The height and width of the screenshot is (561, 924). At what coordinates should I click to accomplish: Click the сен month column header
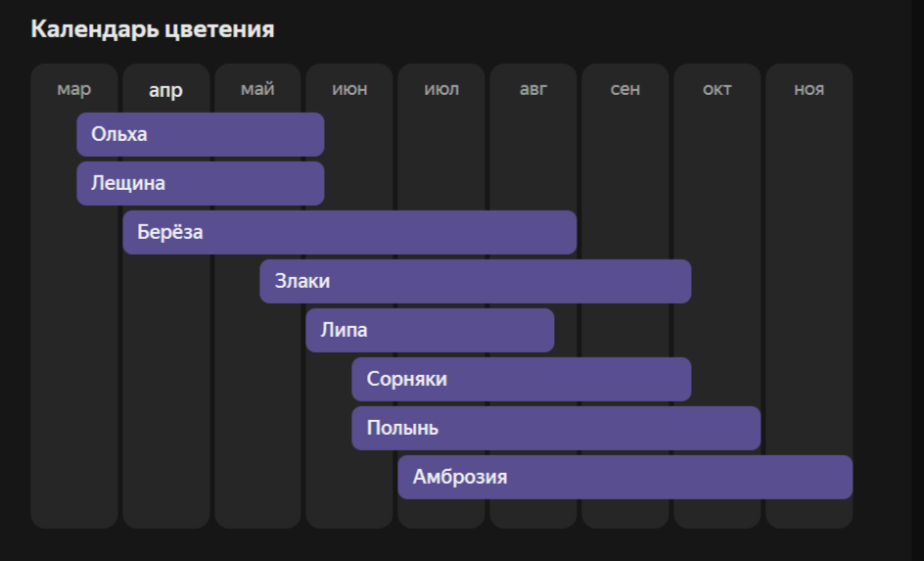point(625,90)
